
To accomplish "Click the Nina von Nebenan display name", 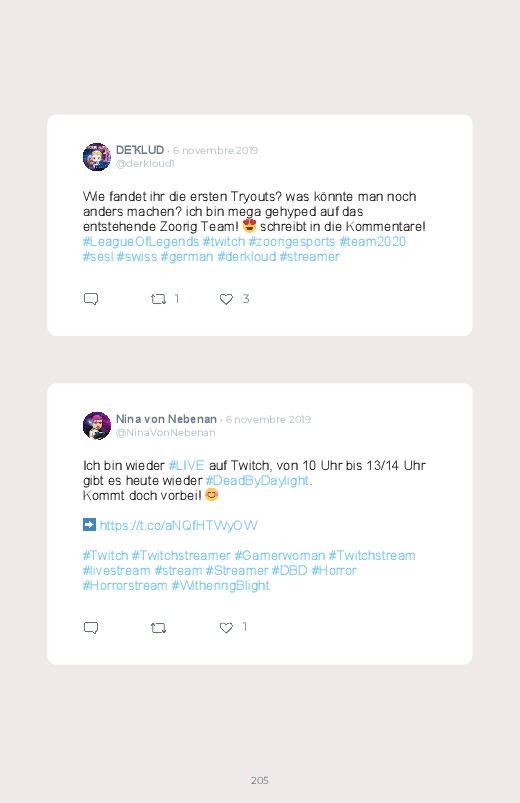I will [166, 419].
